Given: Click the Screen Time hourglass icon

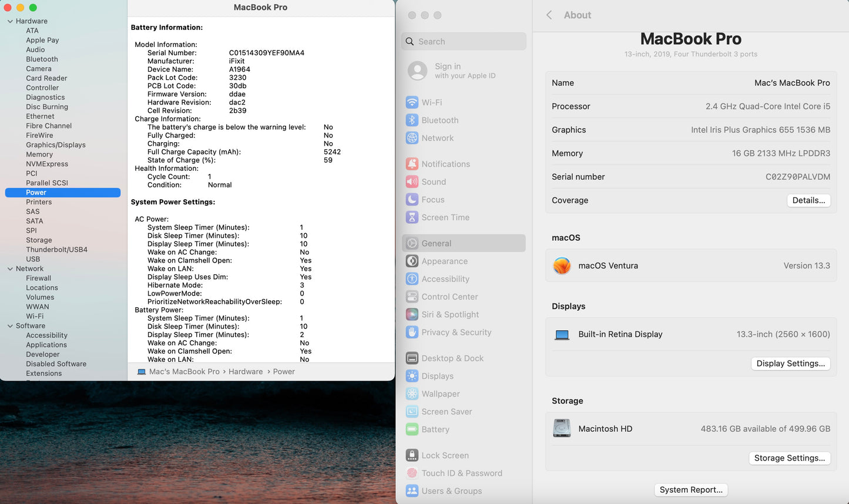Looking at the screenshot, I should [412, 217].
